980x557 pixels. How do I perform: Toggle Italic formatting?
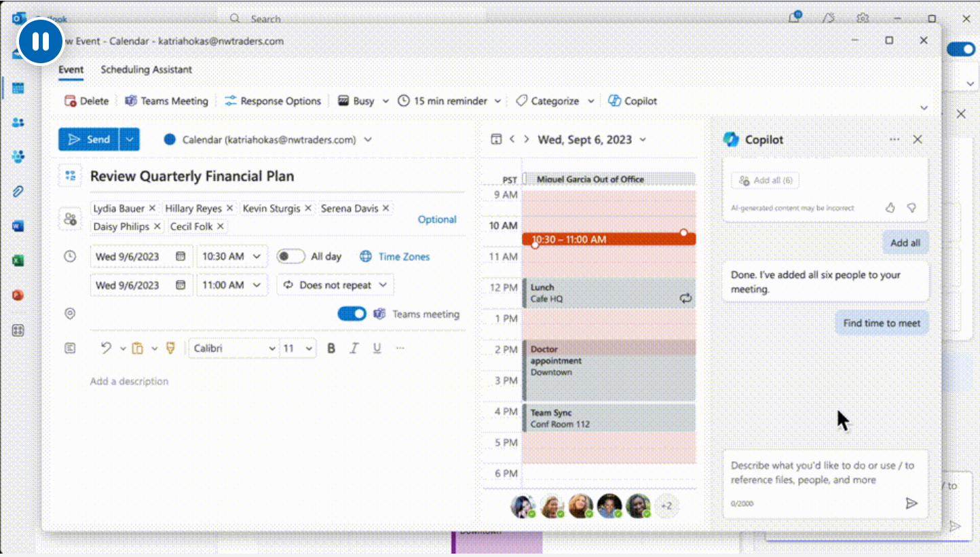point(354,348)
